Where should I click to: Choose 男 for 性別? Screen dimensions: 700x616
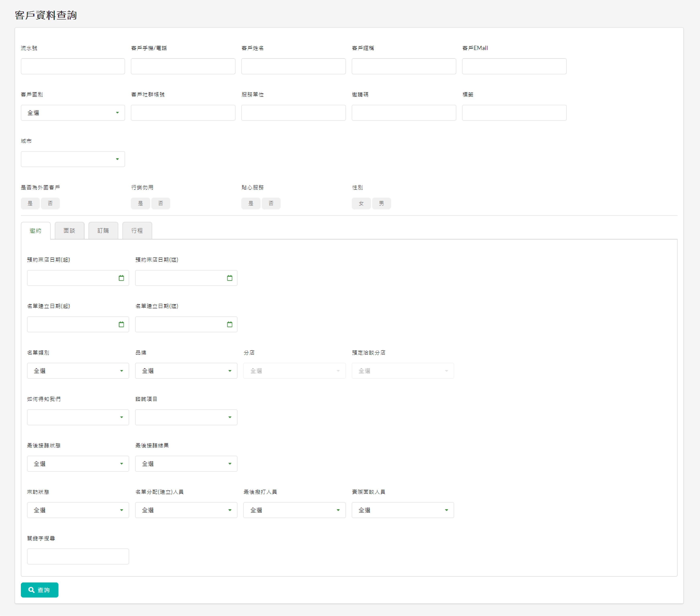tap(381, 204)
